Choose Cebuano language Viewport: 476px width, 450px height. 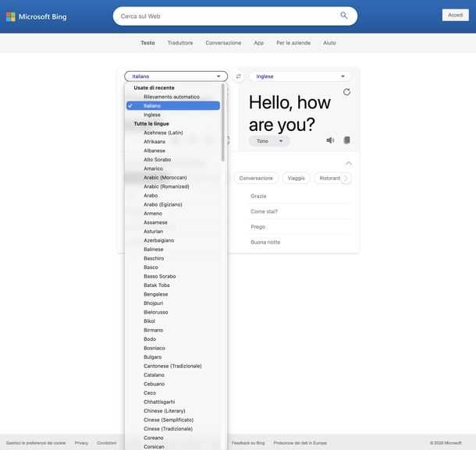click(173, 384)
